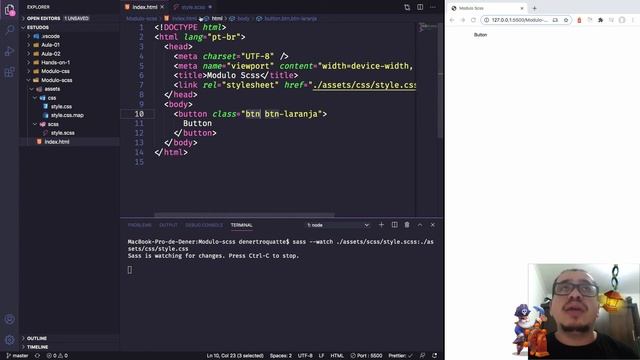Click the open changes compare icon in editor toolbar
The height and width of the screenshot is (360, 640).
pos(407,7)
